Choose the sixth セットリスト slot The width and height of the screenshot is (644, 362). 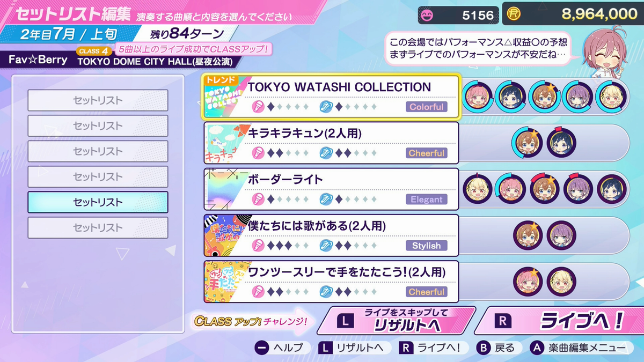click(98, 227)
